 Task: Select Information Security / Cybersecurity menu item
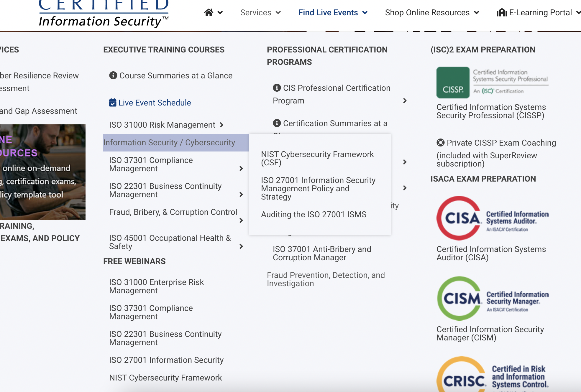[x=169, y=143]
